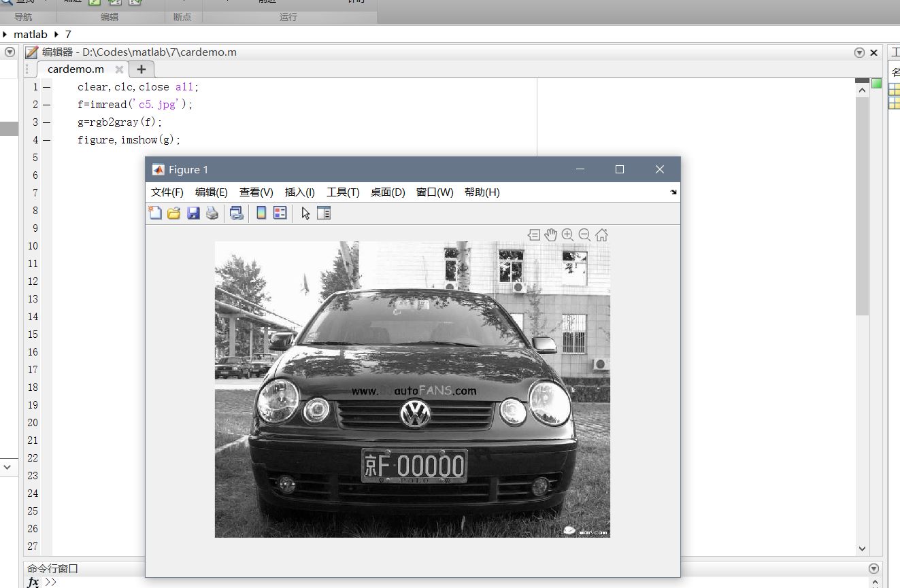Dock Figure 1 using the small arrow
The image size is (900, 588).
click(x=673, y=192)
